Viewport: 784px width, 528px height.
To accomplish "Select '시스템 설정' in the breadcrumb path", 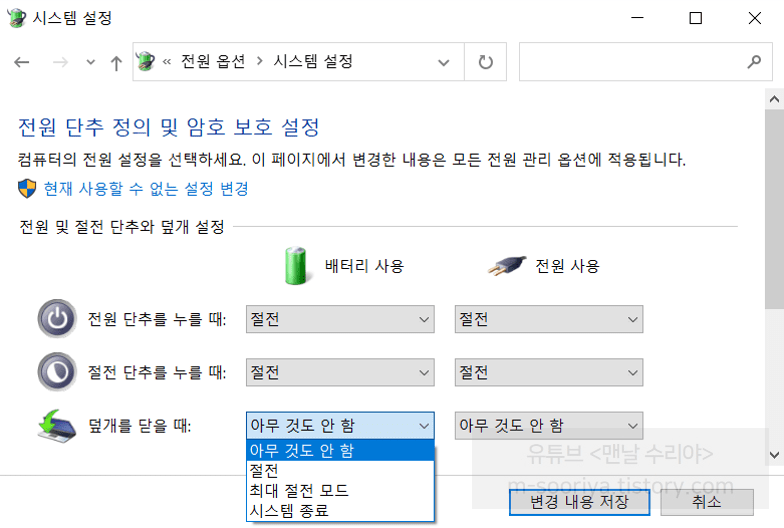I will (314, 62).
